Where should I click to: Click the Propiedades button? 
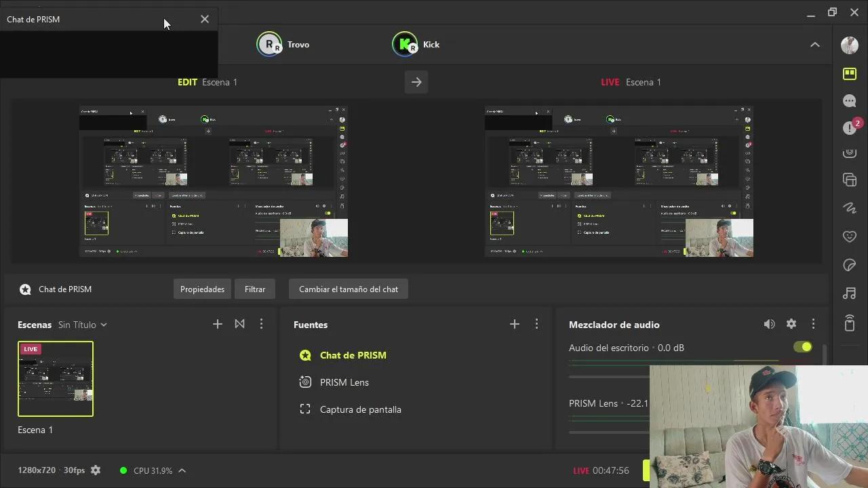202,289
